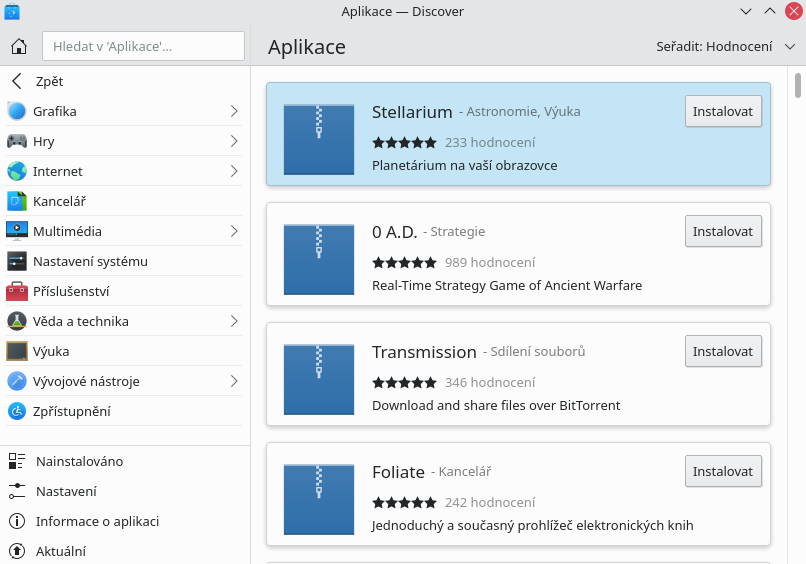This screenshot has height=564, width=806.
Task: Click the Multimédia monitor icon
Action: click(16, 231)
